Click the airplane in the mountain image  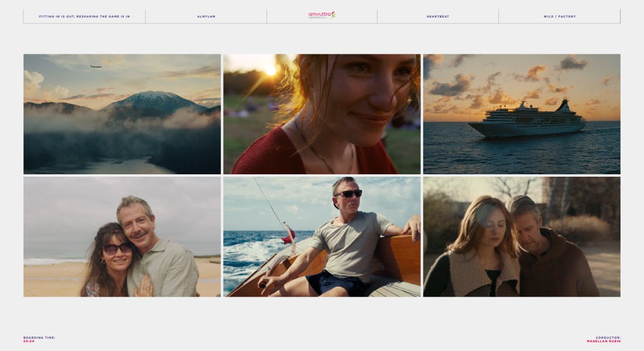pyautogui.click(x=95, y=67)
